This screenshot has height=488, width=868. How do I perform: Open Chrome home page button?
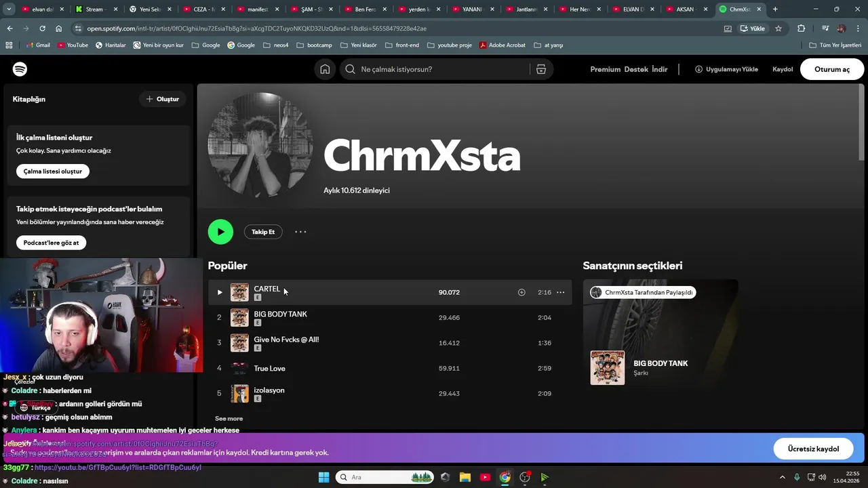(x=58, y=28)
